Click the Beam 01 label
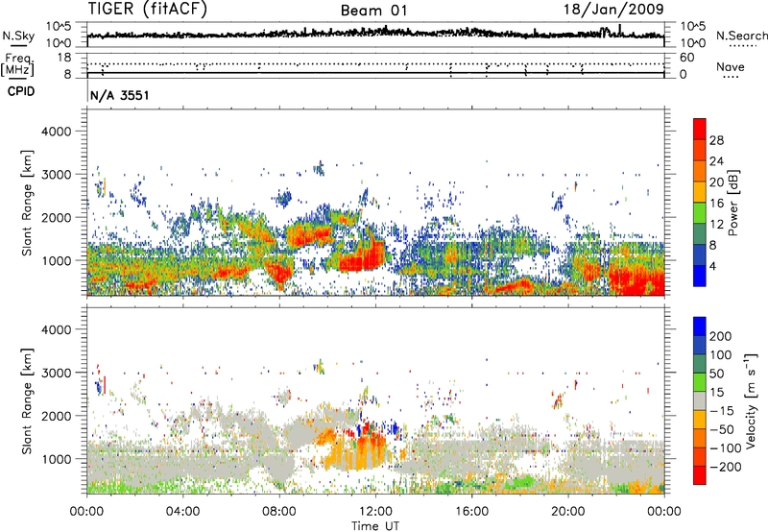The width and height of the screenshot is (768, 532). [373, 11]
